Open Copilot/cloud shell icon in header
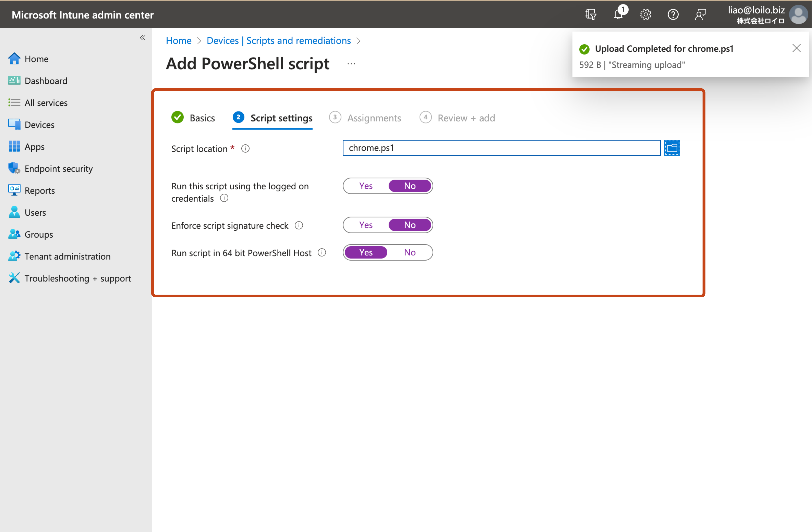Screen dimensions: 812x532 click(591, 14)
